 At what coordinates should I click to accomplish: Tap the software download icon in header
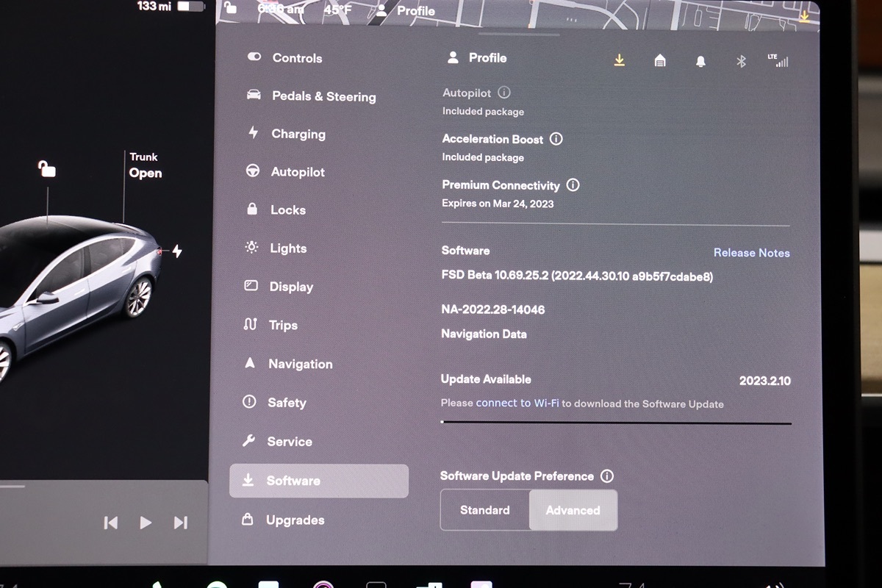[x=620, y=60]
